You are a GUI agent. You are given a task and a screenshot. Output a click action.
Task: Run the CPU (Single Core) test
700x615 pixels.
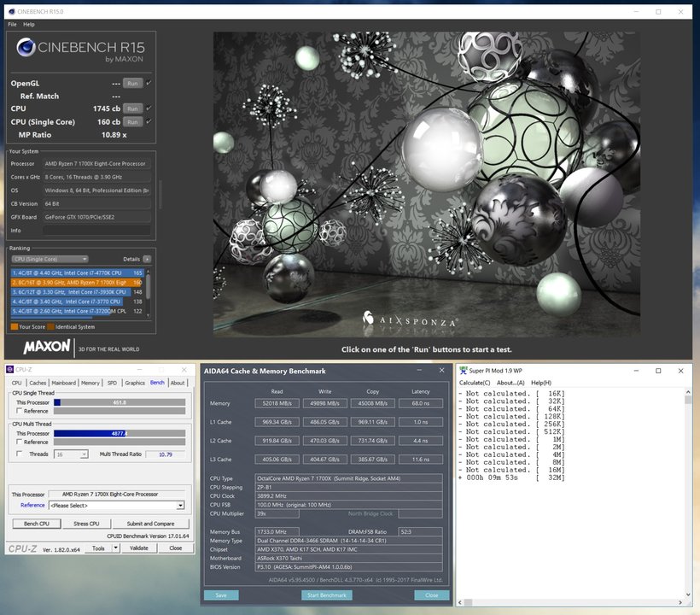(x=132, y=122)
